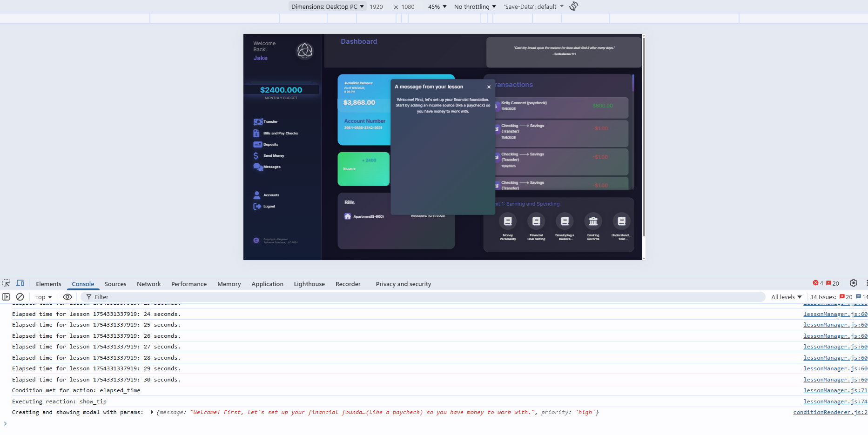Open the Money Personality lesson icon
The height and width of the screenshot is (435, 868).
point(508,221)
